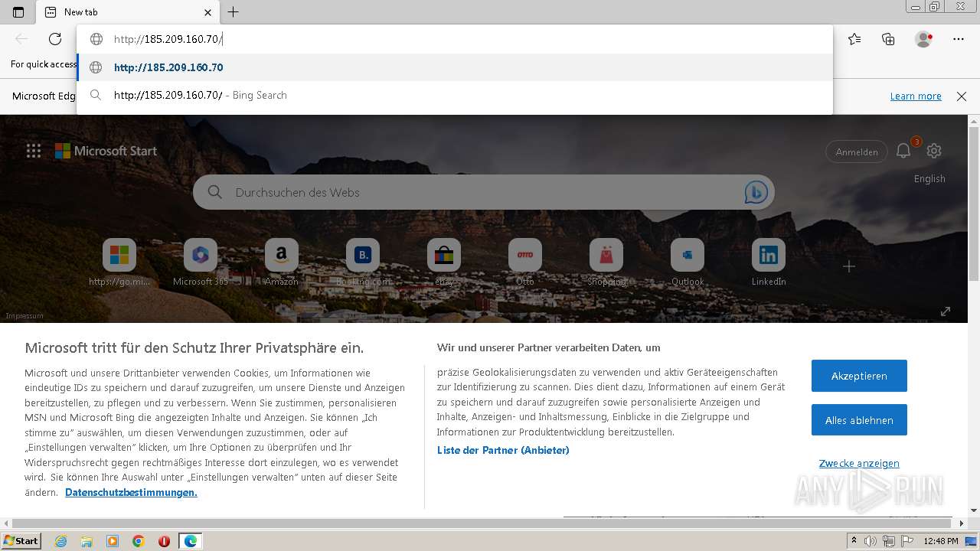Image resolution: width=980 pixels, height=551 pixels.
Task: Click the vertical scrollbar down arrow
Action: pyautogui.click(x=974, y=510)
